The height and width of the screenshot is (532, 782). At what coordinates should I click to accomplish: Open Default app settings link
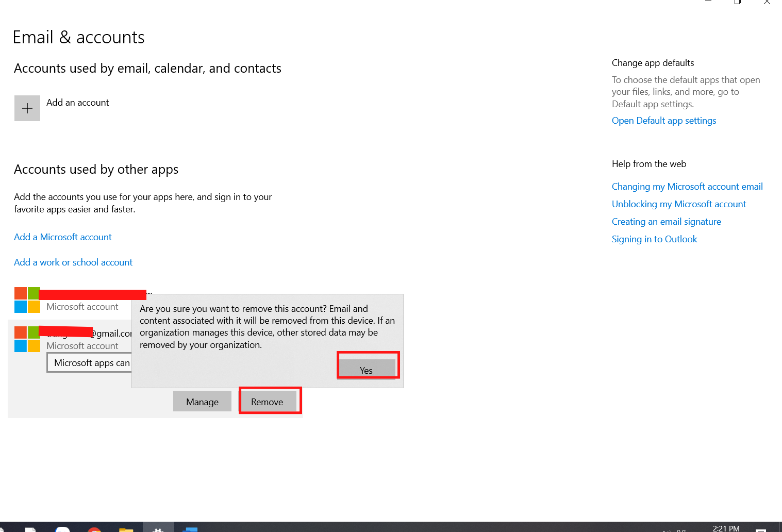point(664,121)
